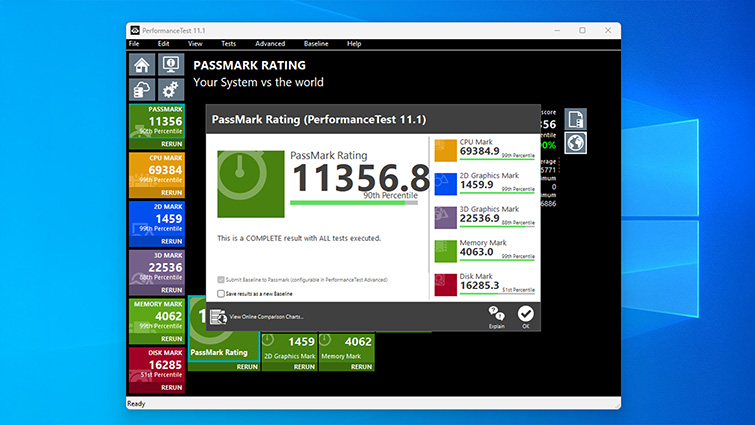This screenshot has width=755, height=425.
Task: Click the blue 2D Graphics Mark icon
Action: pyautogui.click(x=445, y=184)
